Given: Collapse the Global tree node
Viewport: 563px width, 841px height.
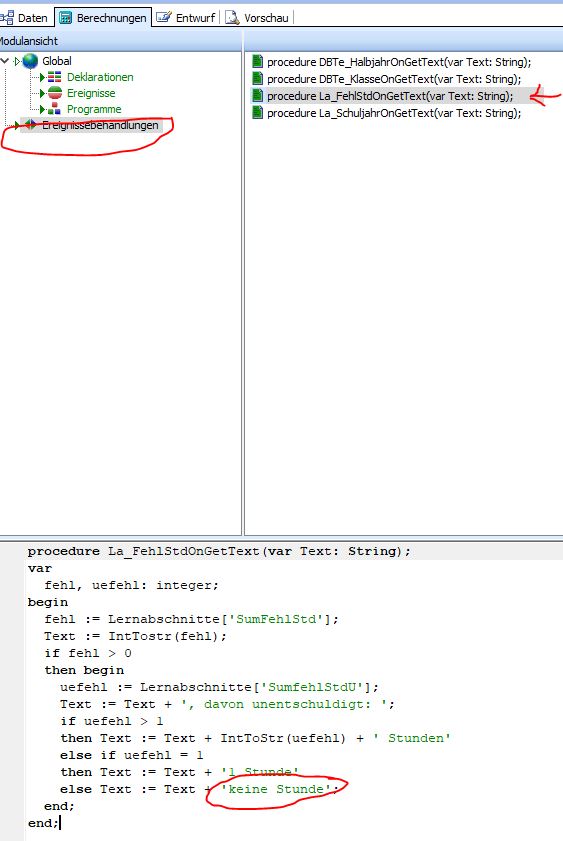Looking at the screenshot, I should coord(5,61).
